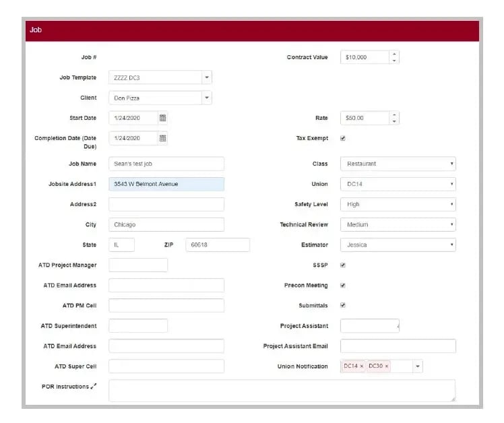Screen dimensions: 504x423
Task: Click the Job Name text field
Action: click(166, 164)
